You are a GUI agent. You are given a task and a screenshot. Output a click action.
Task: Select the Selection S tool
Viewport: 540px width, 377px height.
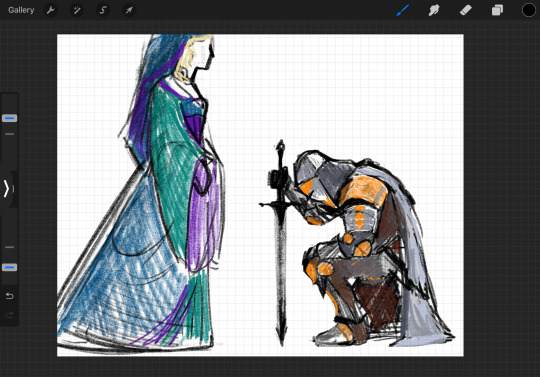pyautogui.click(x=103, y=10)
